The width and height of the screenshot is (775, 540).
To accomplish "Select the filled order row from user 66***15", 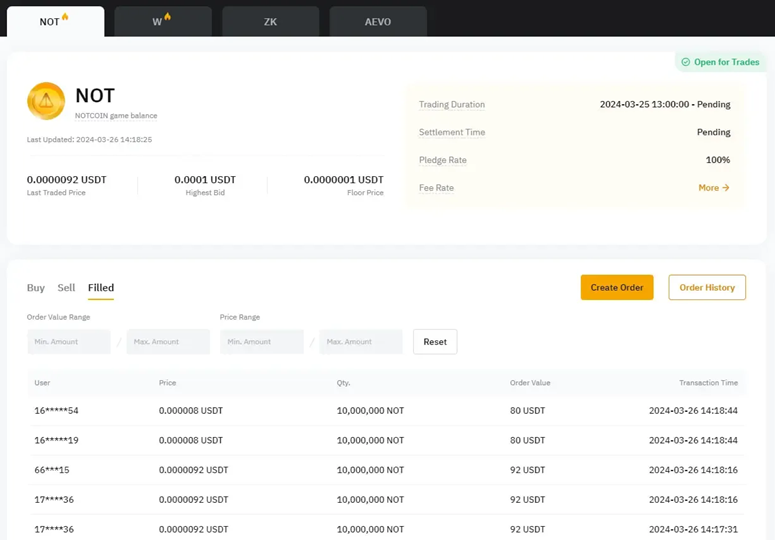I will point(387,469).
